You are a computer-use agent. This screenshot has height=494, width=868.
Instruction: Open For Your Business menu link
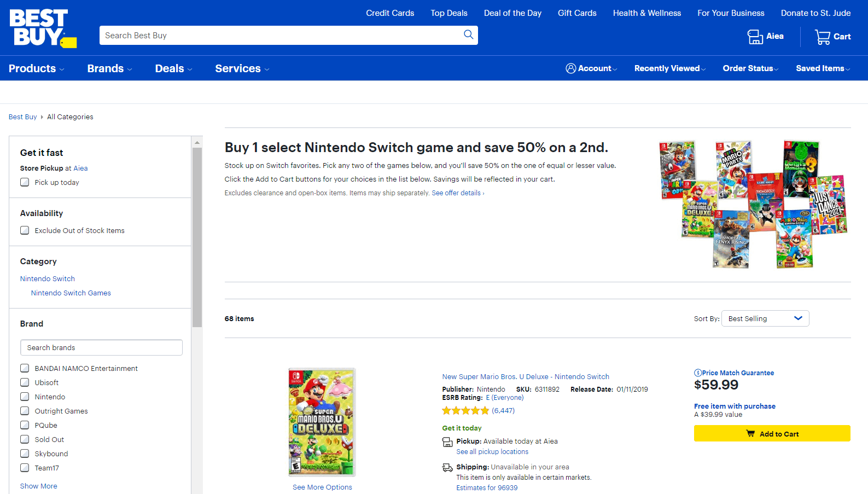[731, 13]
